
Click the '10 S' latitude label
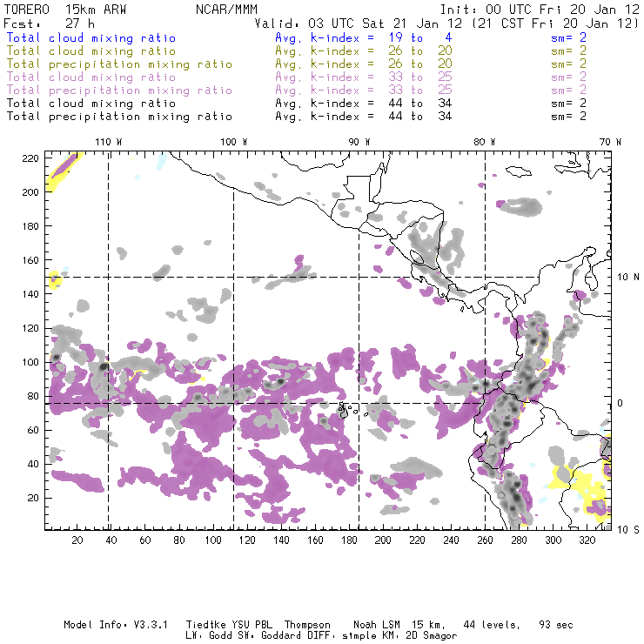[628, 530]
